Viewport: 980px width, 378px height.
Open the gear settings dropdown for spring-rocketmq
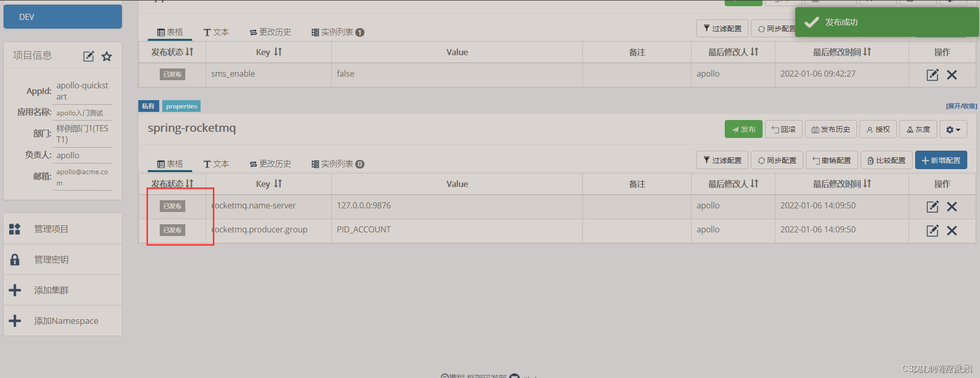pos(953,129)
